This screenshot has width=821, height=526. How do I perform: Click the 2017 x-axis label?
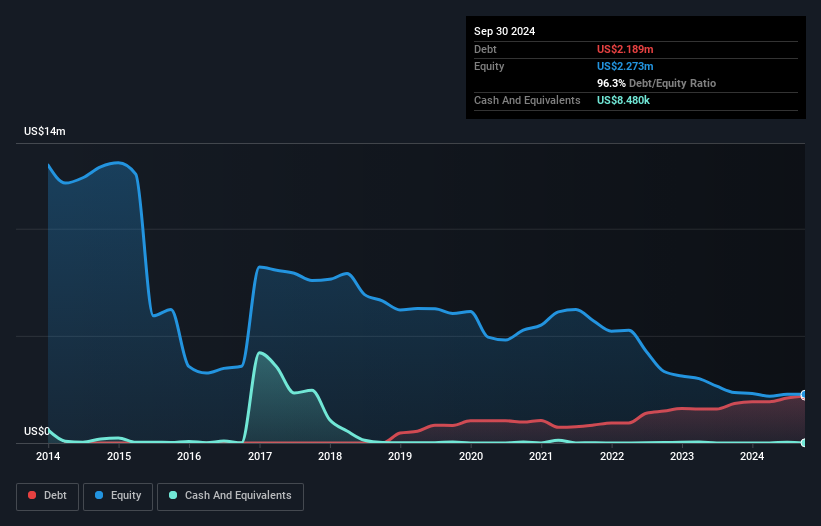point(260,456)
